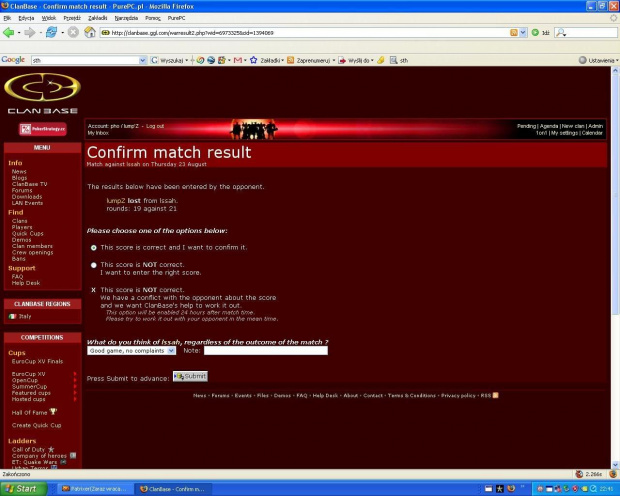
Task: Click the Log out link
Action: click(154, 126)
